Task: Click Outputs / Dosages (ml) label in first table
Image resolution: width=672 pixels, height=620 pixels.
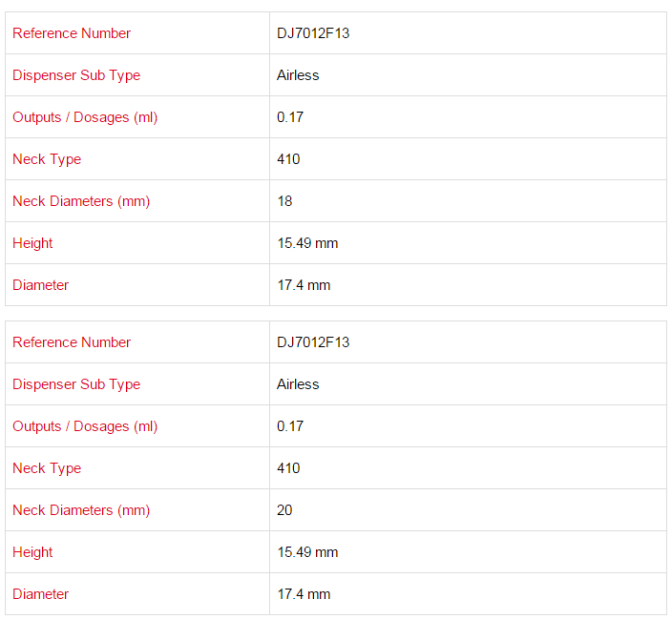Action: click(85, 117)
